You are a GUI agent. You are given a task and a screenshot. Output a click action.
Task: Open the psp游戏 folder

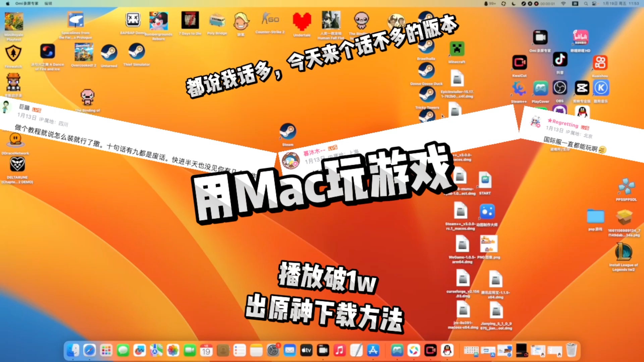tap(595, 217)
